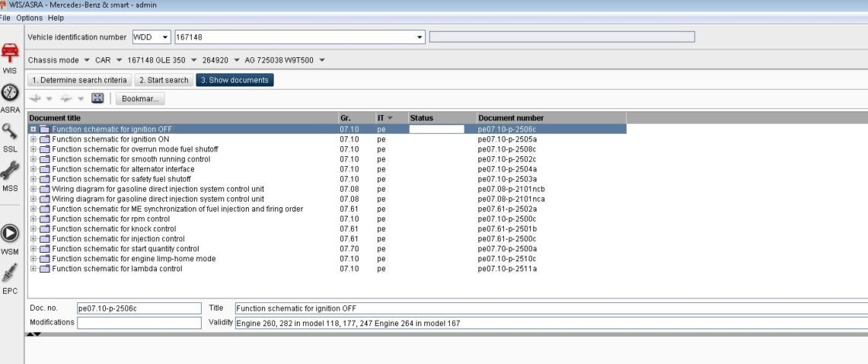Screen dimensions: 868x364
Task: Click the Modifications field
Action: tap(139, 322)
